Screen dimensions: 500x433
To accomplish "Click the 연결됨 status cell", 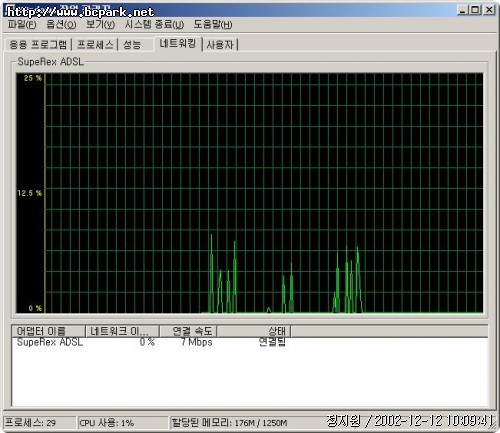I will coord(272,342).
